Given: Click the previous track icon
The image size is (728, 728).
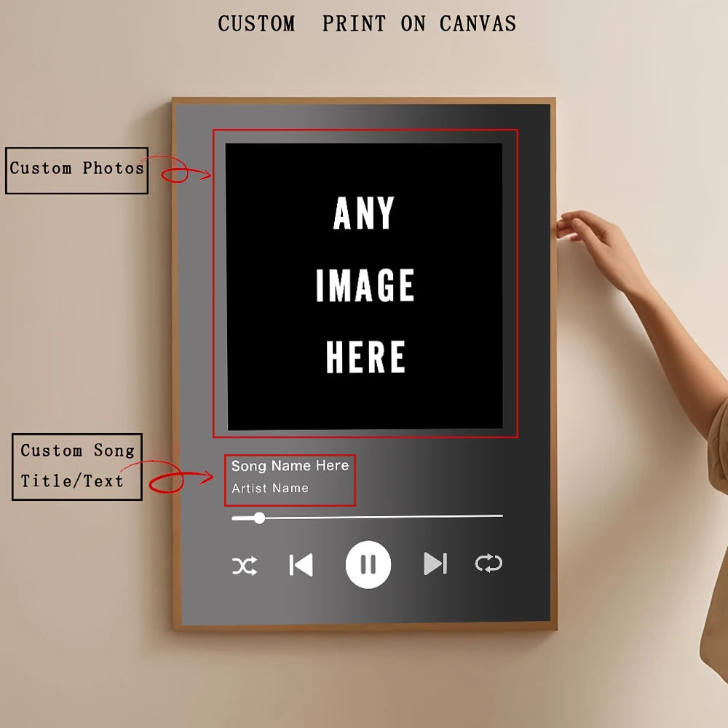Looking at the screenshot, I should click(x=301, y=565).
